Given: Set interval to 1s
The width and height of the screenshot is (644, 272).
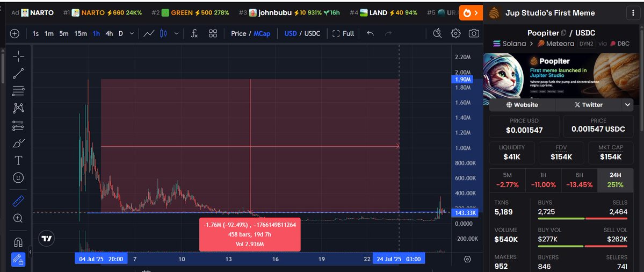Looking at the screenshot, I should (35, 34).
